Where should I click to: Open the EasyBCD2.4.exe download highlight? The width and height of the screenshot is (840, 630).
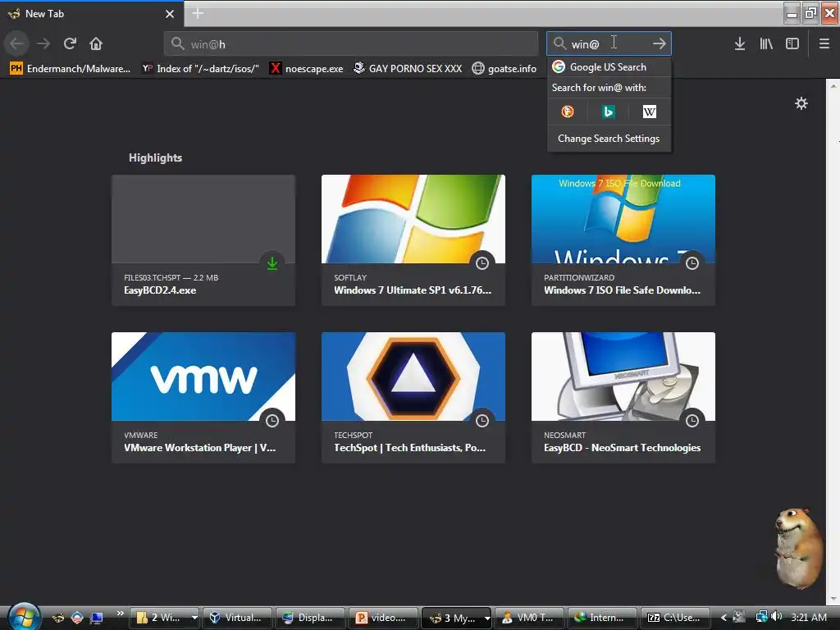[x=203, y=240]
